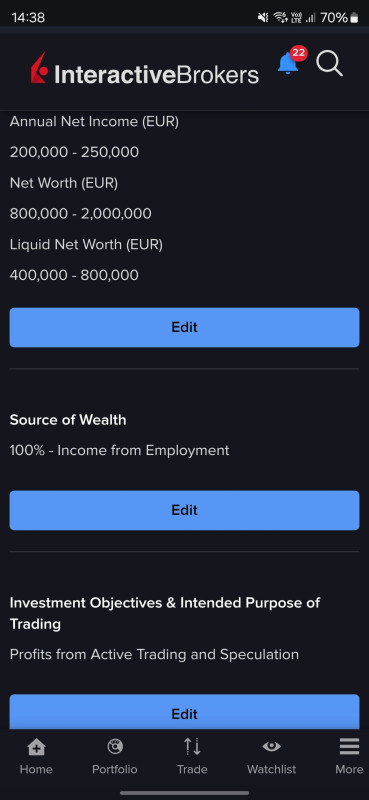The width and height of the screenshot is (369, 800).
Task: Tap the Liquid Net Worth (EUR) label
Action: (86, 245)
